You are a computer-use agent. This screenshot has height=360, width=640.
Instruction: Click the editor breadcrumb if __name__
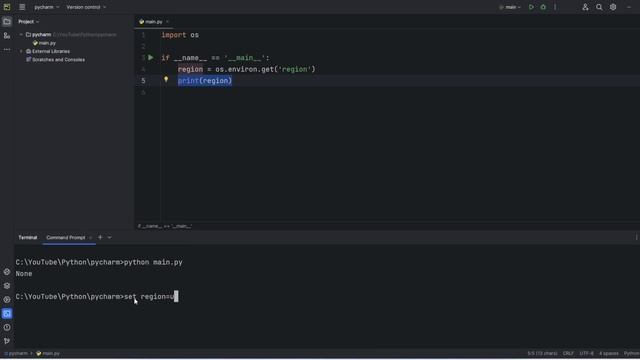164,226
